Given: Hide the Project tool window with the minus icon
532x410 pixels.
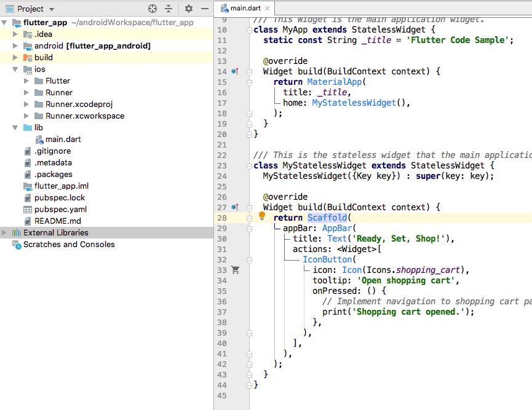Looking at the screenshot, I should (205, 9).
